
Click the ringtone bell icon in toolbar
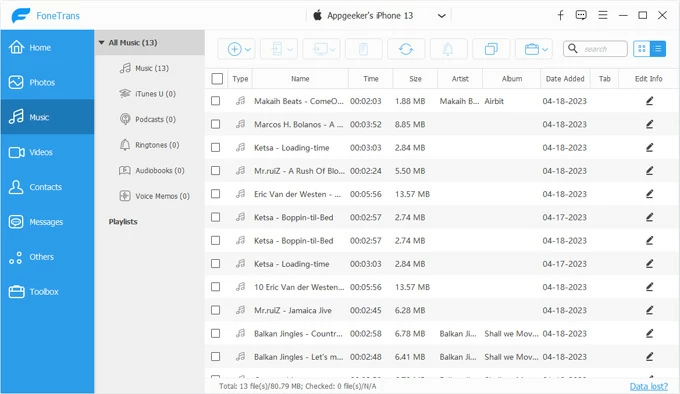coord(448,49)
